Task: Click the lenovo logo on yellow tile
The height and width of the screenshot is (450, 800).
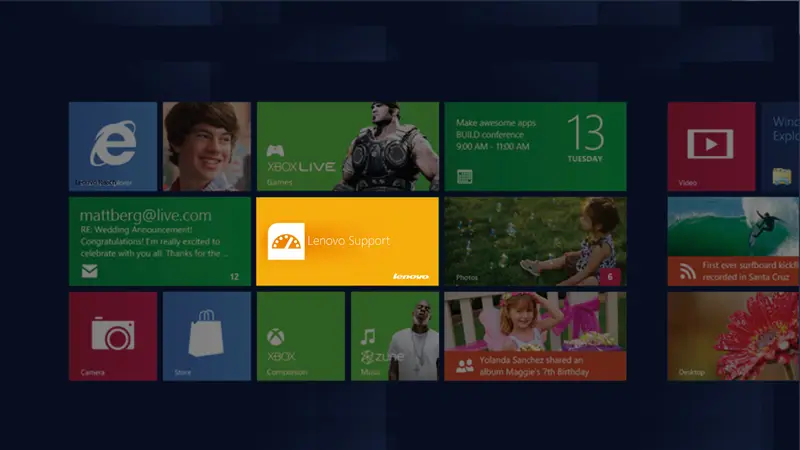Action: pyautogui.click(x=411, y=276)
